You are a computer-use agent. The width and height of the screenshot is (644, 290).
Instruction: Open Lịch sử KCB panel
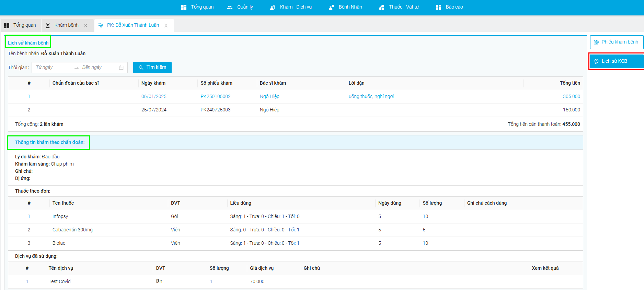tap(617, 61)
